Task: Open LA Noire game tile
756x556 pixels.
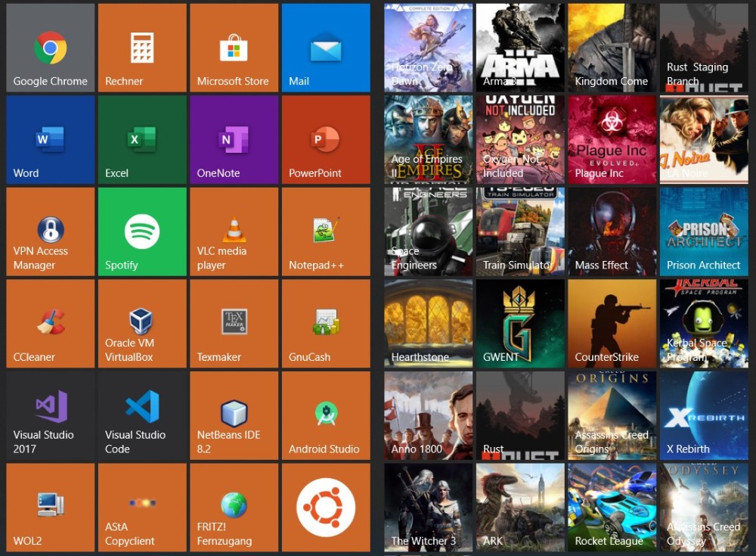Action: [704, 139]
